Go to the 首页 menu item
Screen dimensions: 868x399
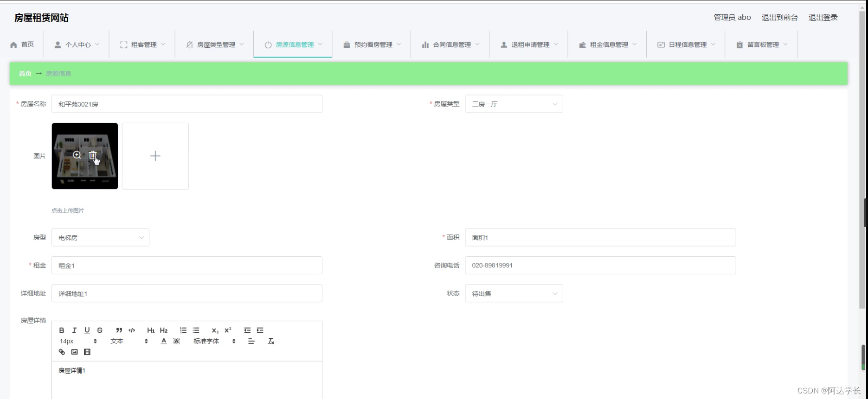point(22,44)
